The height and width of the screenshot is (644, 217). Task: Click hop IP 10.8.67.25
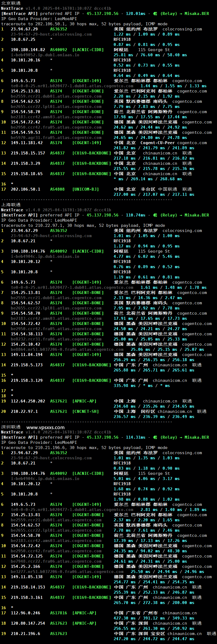click(x=23, y=39)
